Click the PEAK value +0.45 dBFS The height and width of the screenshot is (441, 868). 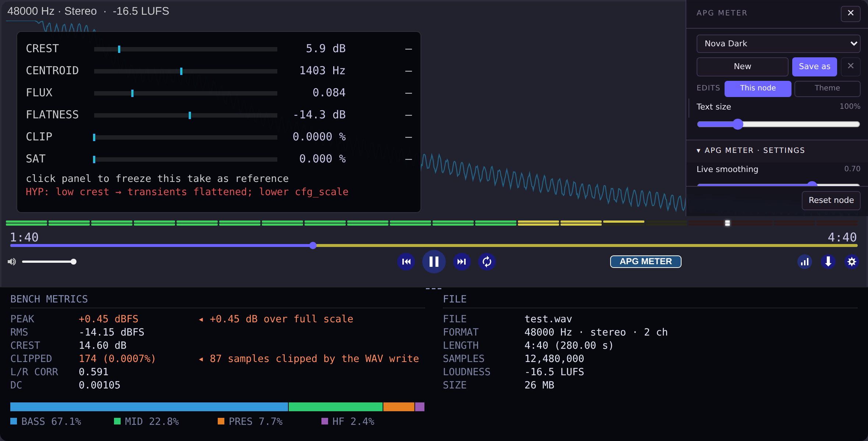click(x=108, y=319)
